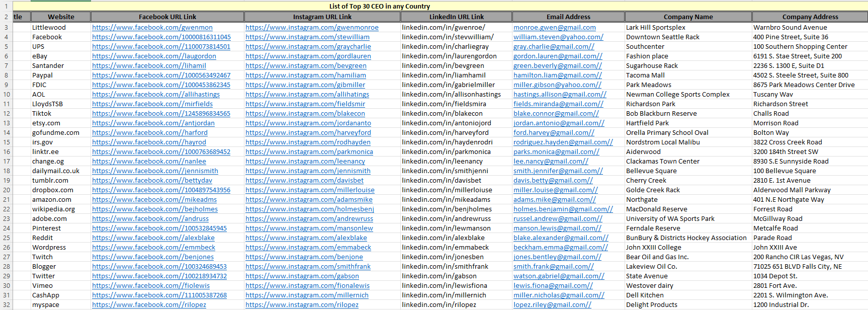Select the gofundme.com website cell
The height and width of the screenshot is (310, 868).
61,133
